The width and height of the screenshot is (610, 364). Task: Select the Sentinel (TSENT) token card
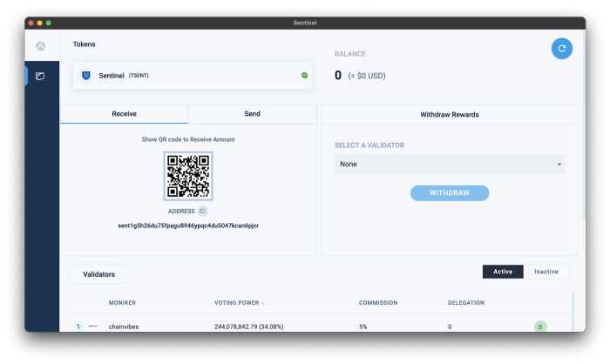(193, 76)
